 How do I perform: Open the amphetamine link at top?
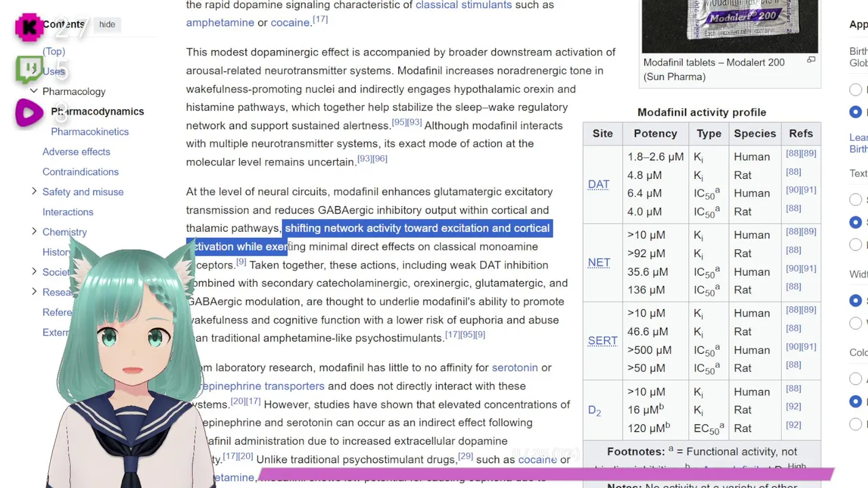(220, 22)
